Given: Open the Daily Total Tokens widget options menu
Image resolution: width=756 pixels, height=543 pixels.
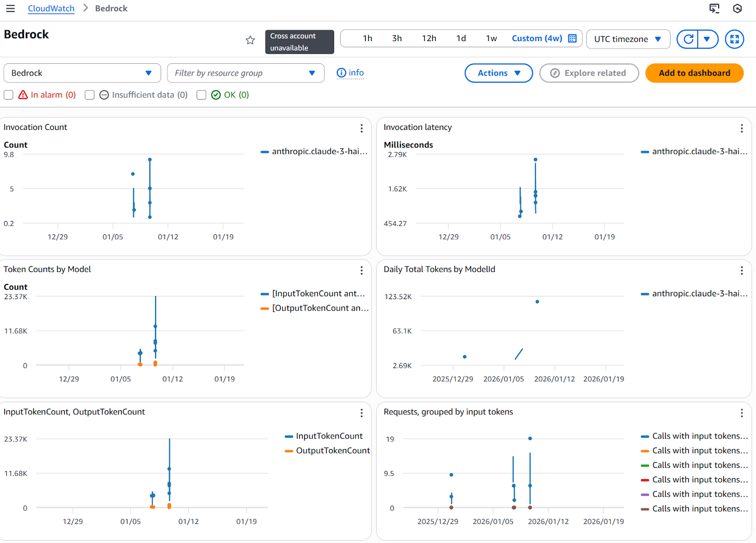Looking at the screenshot, I should pyautogui.click(x=742, y=271).
